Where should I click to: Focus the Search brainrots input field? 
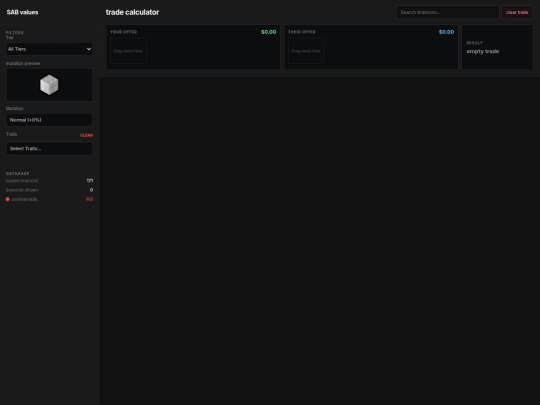click(448, 12)
